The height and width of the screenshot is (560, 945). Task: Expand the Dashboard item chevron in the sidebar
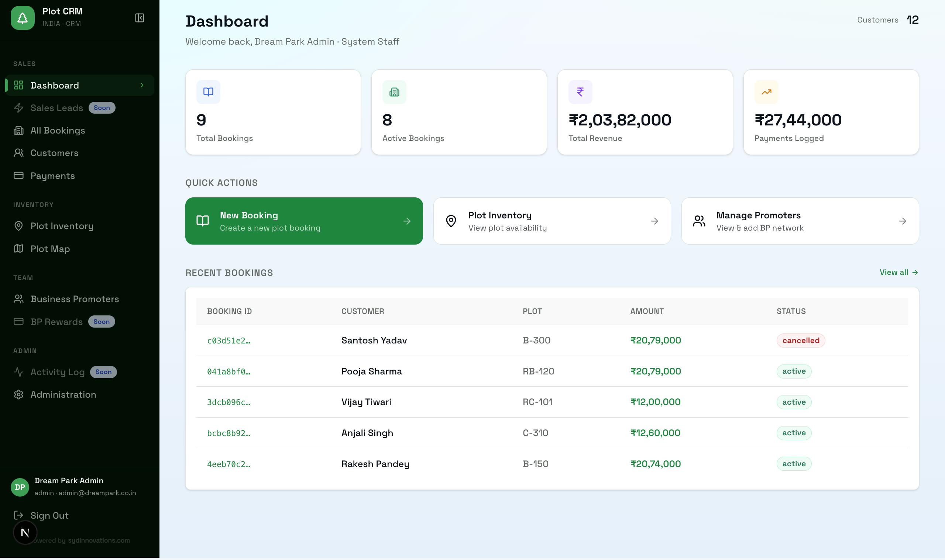[x=142, y=85]
